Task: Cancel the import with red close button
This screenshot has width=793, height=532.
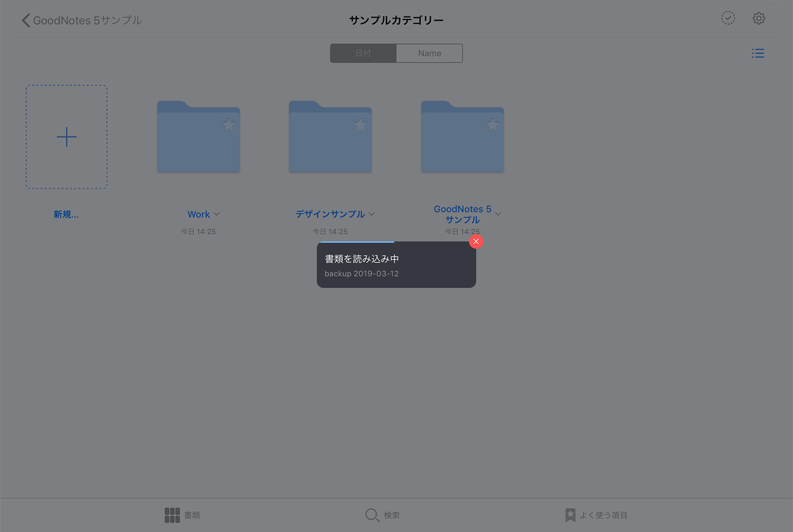Action: click(x=476, y=241)
